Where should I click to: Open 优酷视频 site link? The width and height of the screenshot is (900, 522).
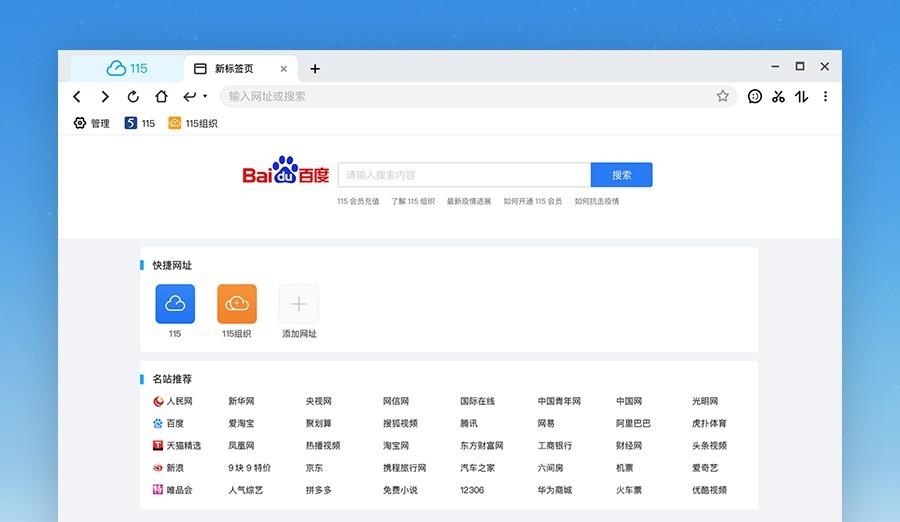[709, 490]
